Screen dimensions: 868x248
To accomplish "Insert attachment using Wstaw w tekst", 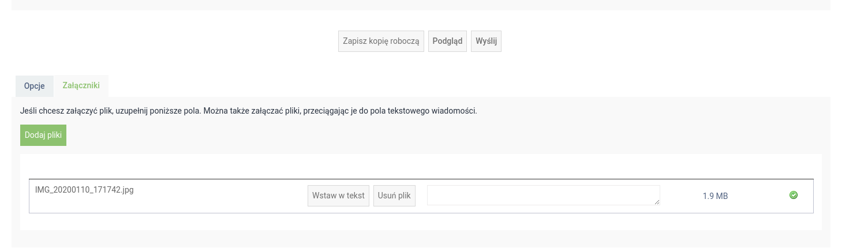I will [x=338, y=196].
